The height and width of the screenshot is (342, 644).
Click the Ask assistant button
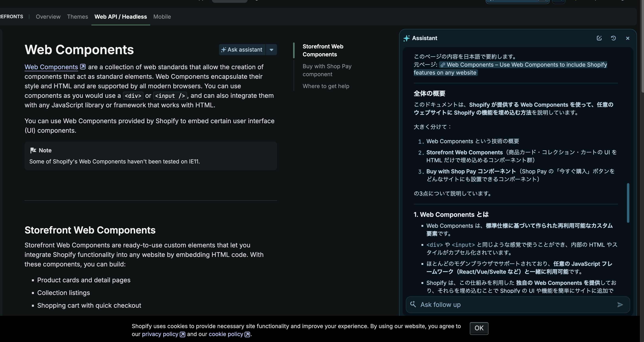pos(242,50)
